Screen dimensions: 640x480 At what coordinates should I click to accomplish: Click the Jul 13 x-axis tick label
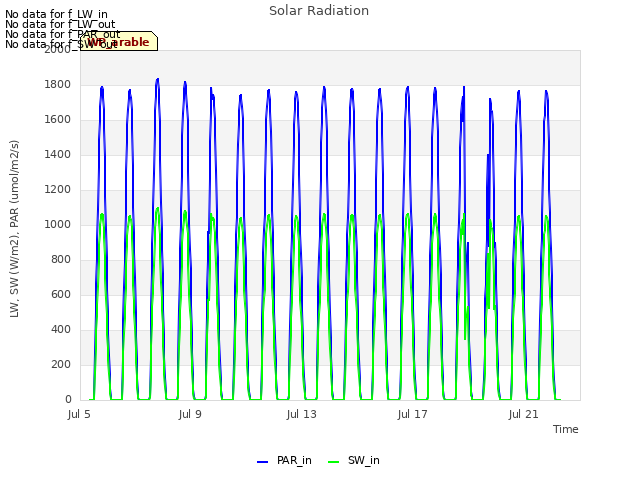[302, 415]
